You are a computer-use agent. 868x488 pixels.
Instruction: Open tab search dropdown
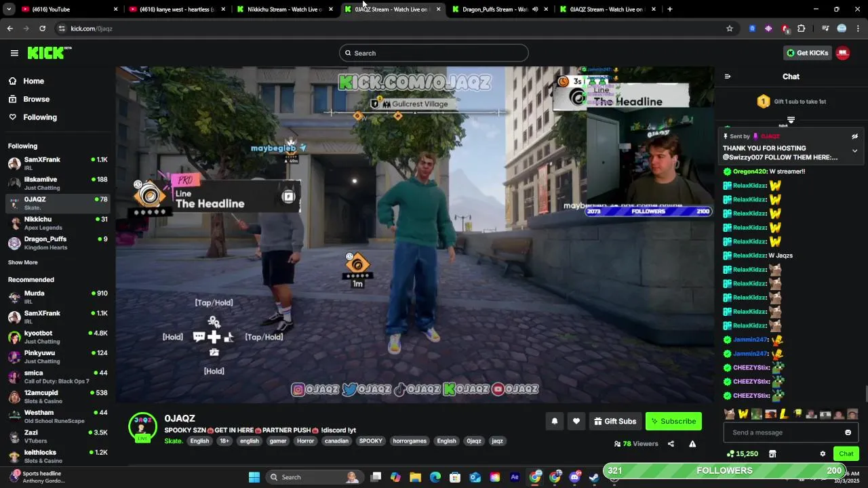[8, 9]
